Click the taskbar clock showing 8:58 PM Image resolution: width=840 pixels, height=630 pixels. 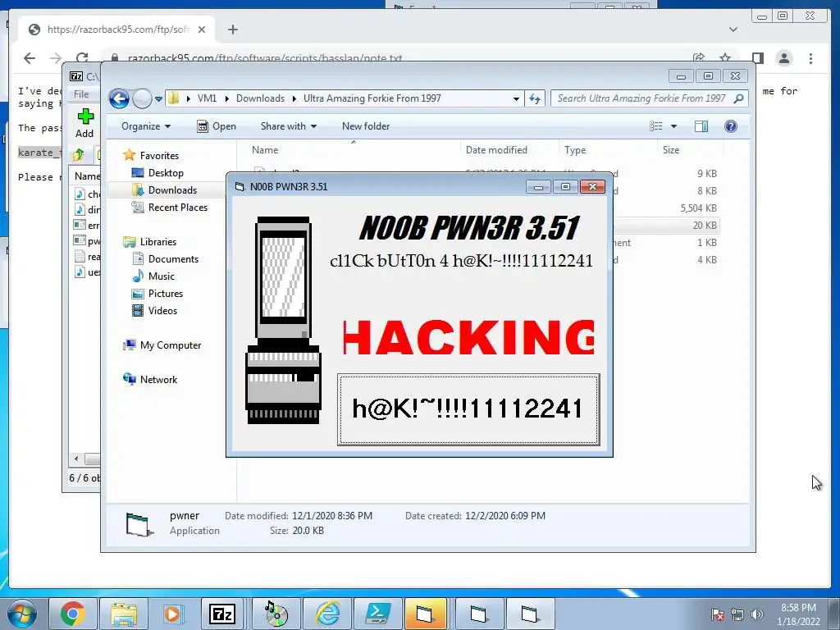pyautogui.click(x=798, y=614)
